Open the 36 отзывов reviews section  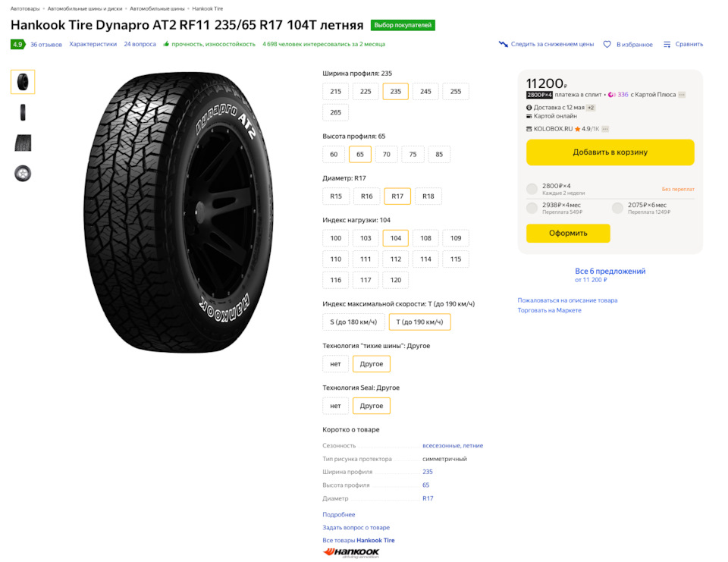(46, 45)
